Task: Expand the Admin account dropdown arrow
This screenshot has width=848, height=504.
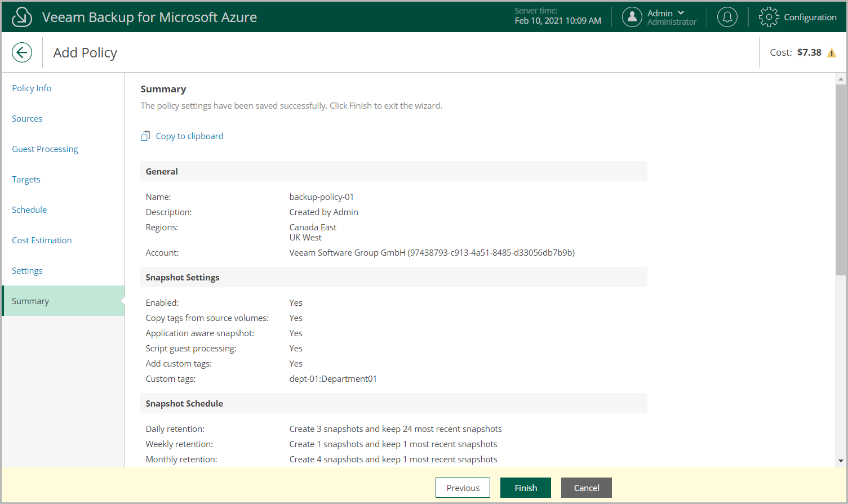Action: (681, 13)
